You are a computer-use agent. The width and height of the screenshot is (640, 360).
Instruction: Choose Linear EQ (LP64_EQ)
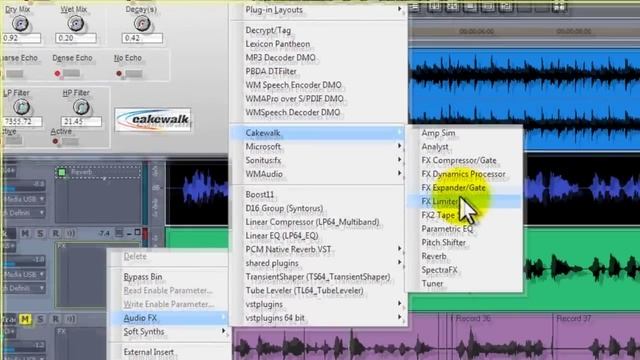click(x=319, y=236)
